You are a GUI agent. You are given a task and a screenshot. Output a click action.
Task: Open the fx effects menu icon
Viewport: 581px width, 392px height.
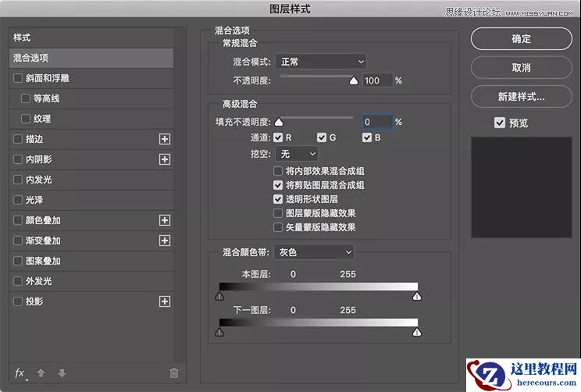(x=20, y=373)
